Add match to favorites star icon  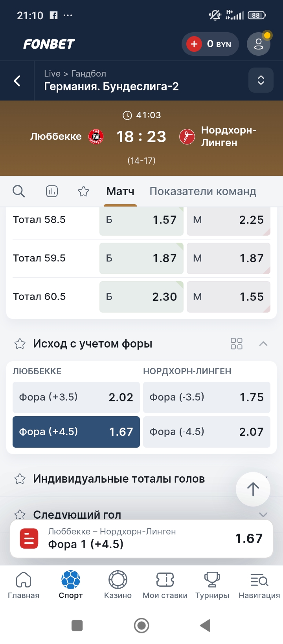tap(83, 191)
